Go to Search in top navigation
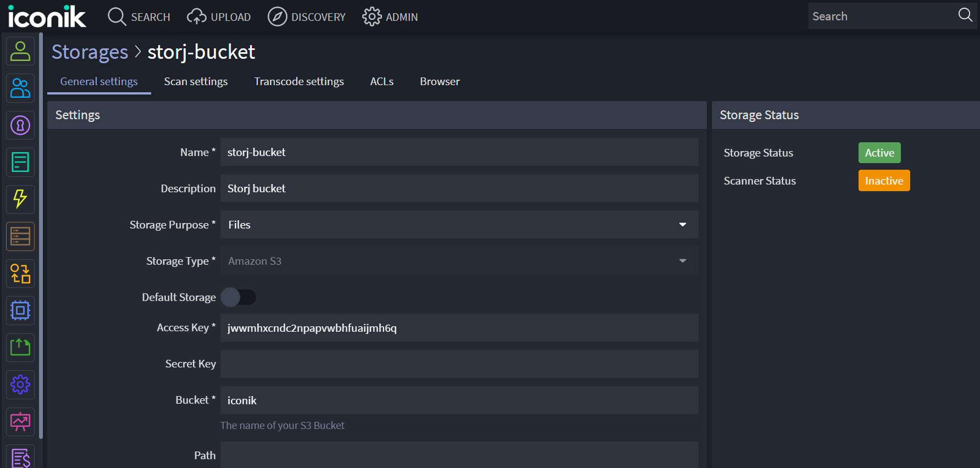The height and width of the screenshot is (468, 980). point(139,17)
